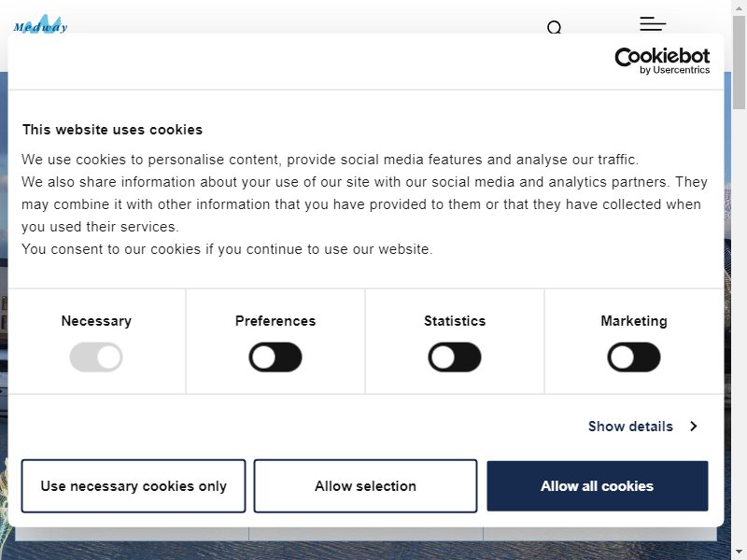Screen dimensions: 747x560
Task: Enable the Statistics cookies switch
Action: coord(455,357)
